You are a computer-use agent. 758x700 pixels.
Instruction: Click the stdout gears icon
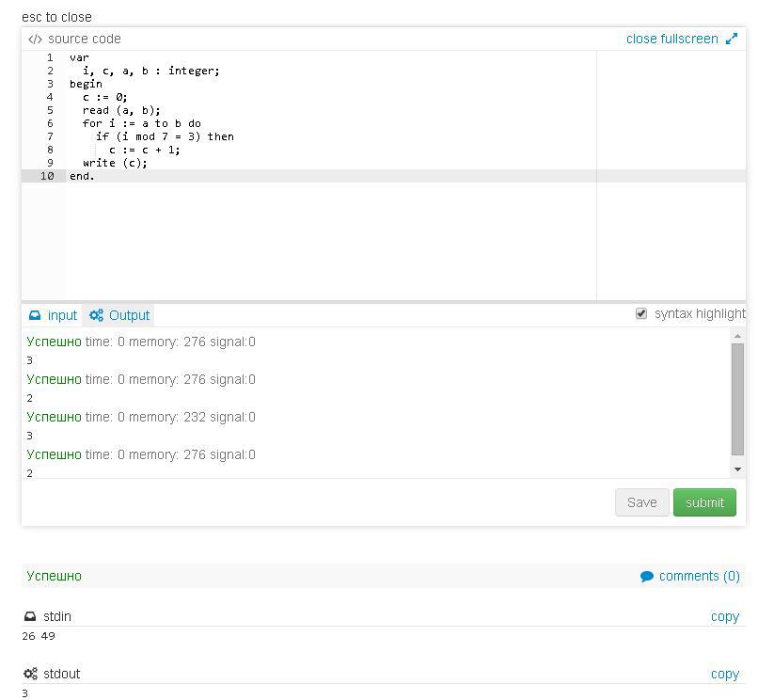[30, 674]
